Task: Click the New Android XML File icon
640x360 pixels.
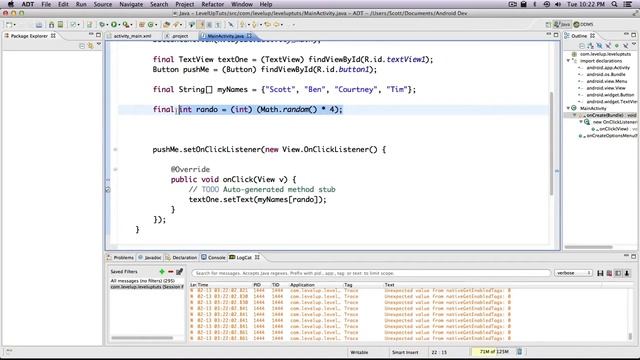Action: click(x=89, y=24)
